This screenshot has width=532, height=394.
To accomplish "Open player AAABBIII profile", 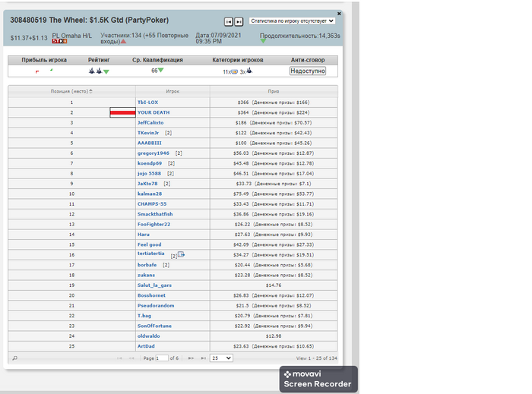I will (x=149, y=143).
